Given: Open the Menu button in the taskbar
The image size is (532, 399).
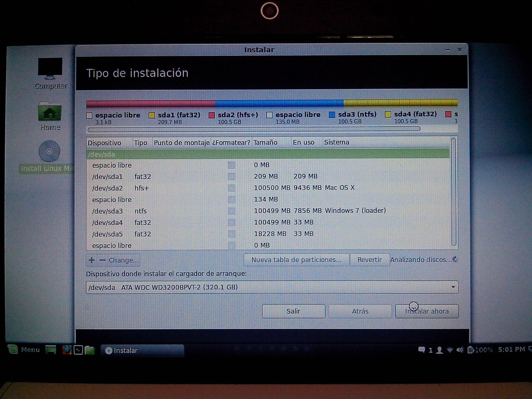Looking at the screenshot, I should [x=25, y=349].
